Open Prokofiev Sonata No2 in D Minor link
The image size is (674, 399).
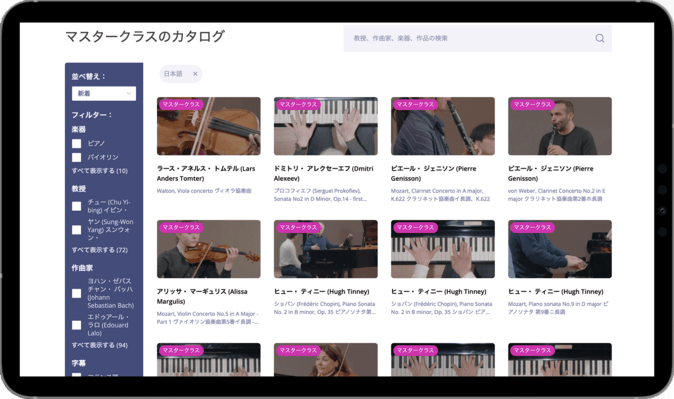(x=320, y=195)
